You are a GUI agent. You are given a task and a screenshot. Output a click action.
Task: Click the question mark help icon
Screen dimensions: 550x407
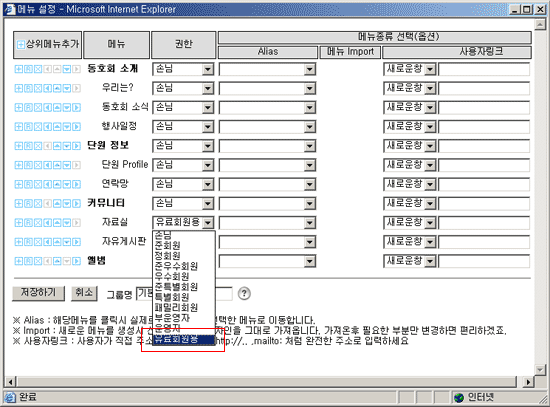(244, 293)
